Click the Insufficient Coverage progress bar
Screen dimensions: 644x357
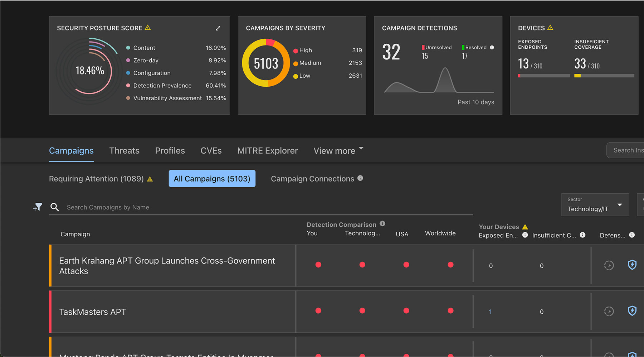(604, 76)
